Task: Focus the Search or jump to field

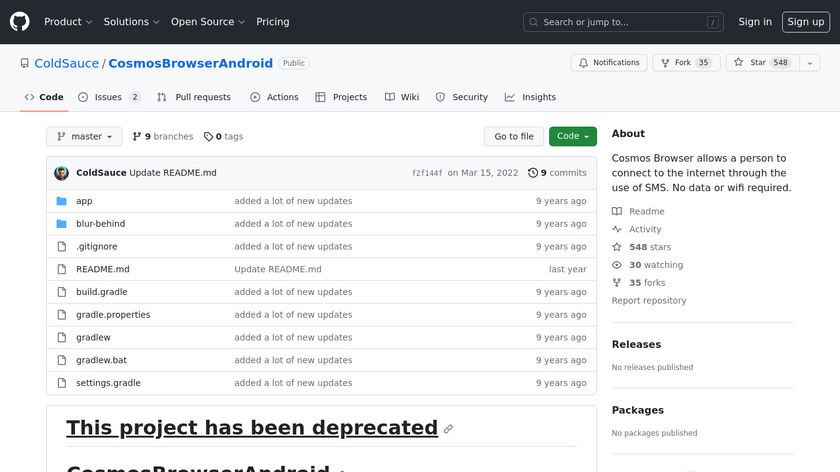Action: point(623,22)
